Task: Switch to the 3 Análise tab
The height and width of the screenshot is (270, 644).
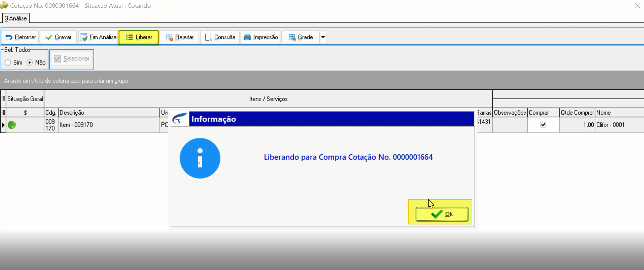Action: point(16,18)
